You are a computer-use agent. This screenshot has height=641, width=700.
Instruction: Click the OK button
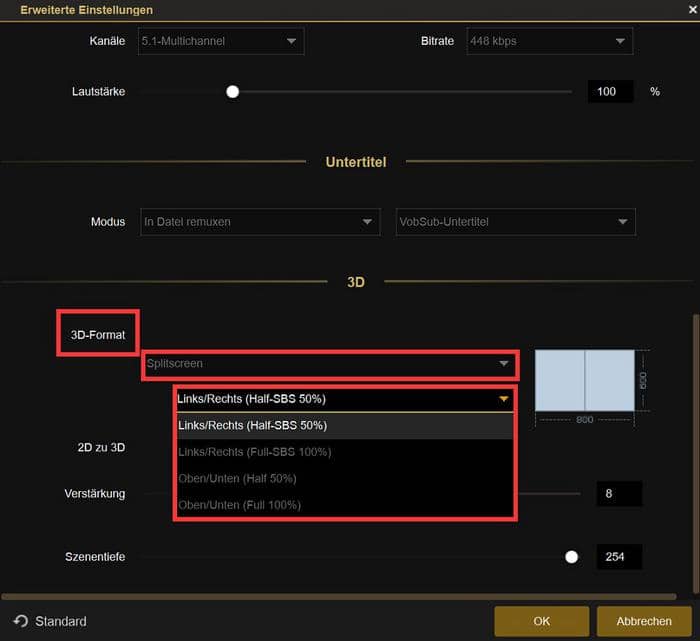coord(541,621)
